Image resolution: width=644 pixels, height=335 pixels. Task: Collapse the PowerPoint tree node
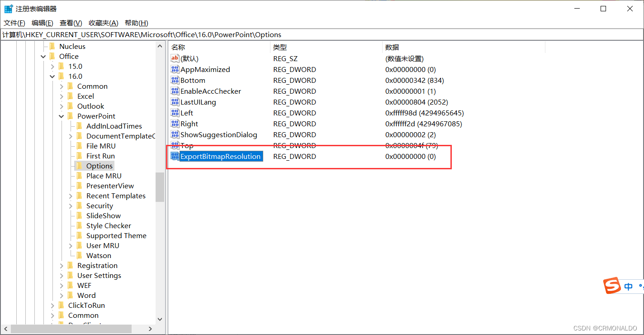point(62,116)
